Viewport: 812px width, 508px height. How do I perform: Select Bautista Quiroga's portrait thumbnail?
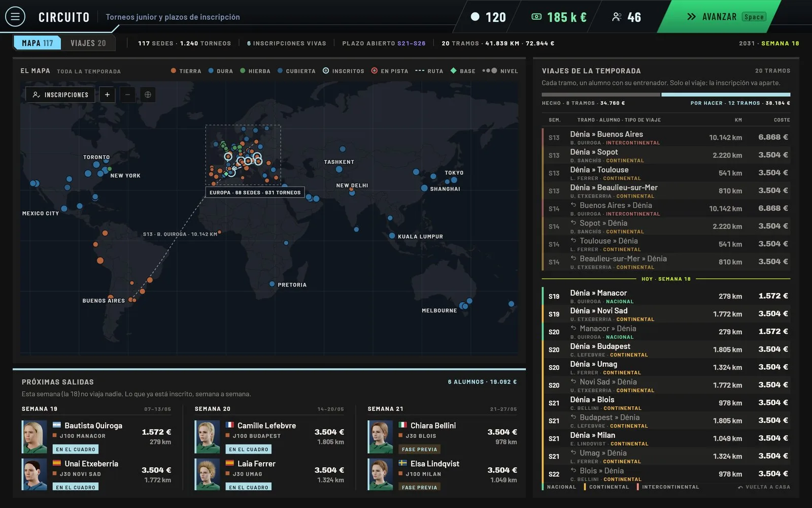[34, 437]
